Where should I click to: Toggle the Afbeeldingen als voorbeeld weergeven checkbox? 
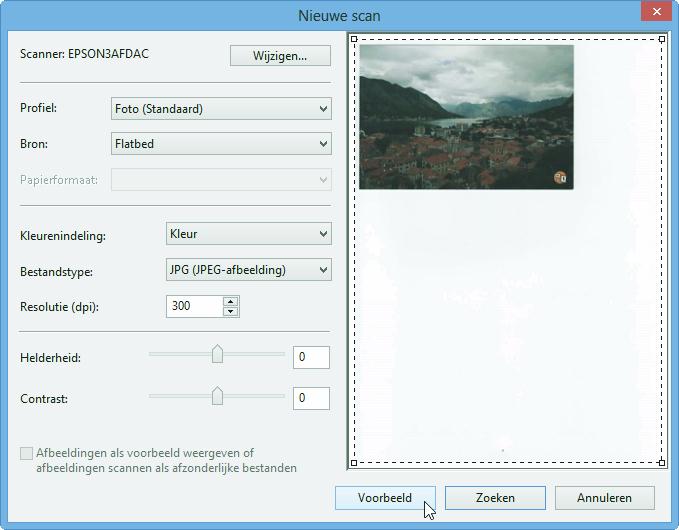pyautogui.click(x=26, y=453)
